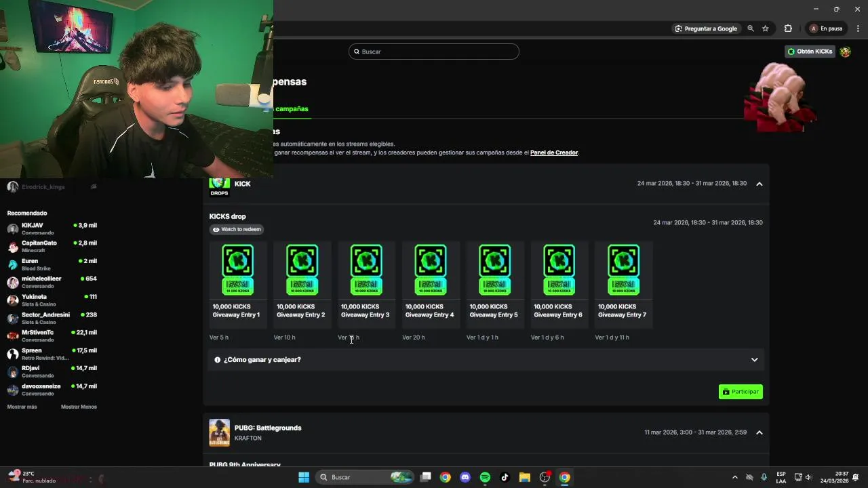Open Discord from the taskbar
This screenshot has width=868, height=488.
(465, 477)
